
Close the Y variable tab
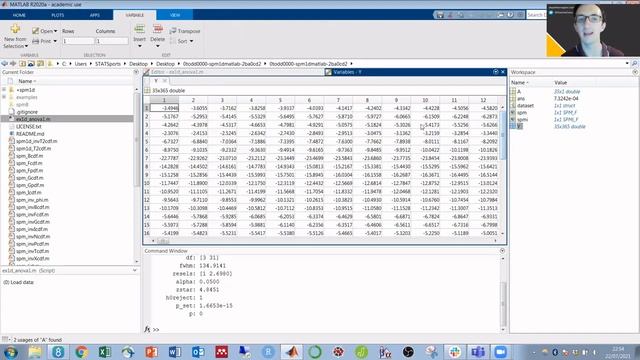coord(164,81)
